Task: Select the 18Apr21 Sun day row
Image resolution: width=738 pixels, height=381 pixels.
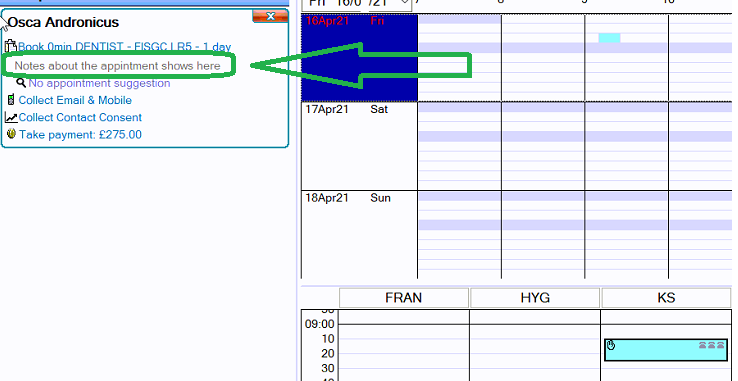Action: click(360, 235)
